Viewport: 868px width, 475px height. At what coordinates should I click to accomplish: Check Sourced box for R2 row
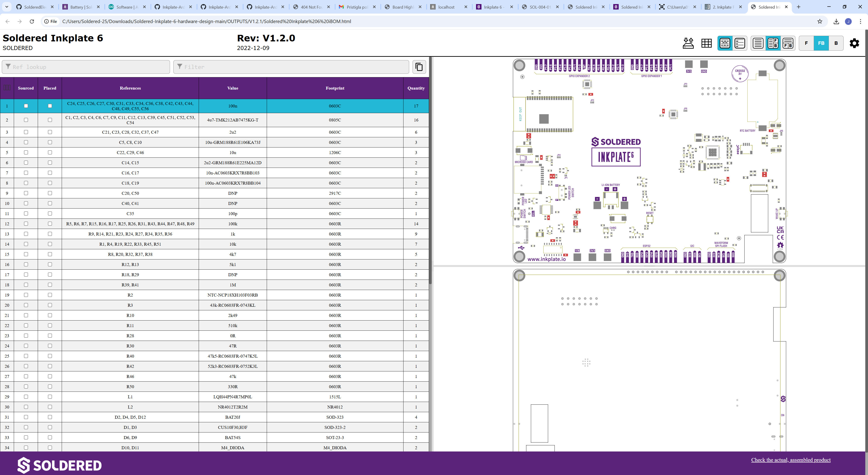tap(26, 295)
